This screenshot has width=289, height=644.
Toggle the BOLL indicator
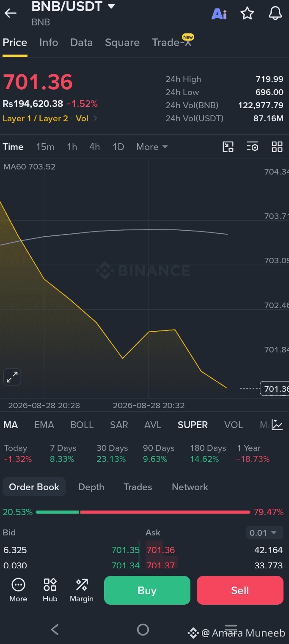pos(82,425)
